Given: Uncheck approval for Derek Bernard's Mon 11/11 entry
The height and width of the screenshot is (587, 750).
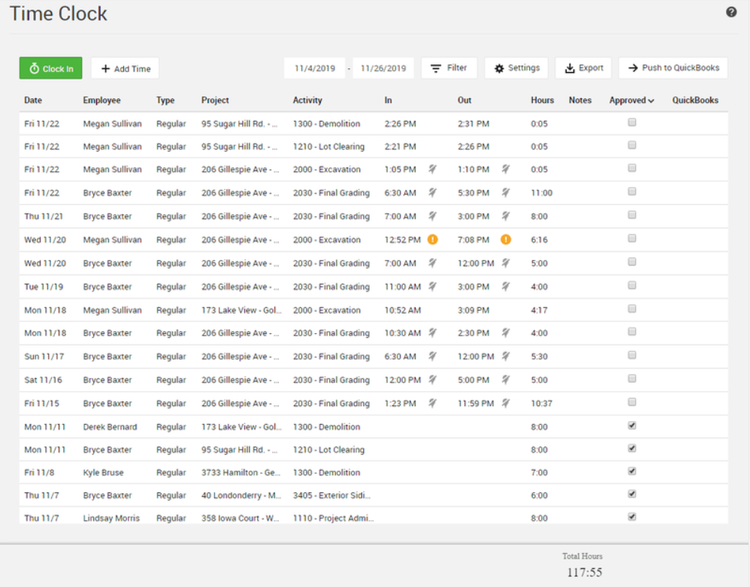Looking at the screenshot, I should point(631,426).
